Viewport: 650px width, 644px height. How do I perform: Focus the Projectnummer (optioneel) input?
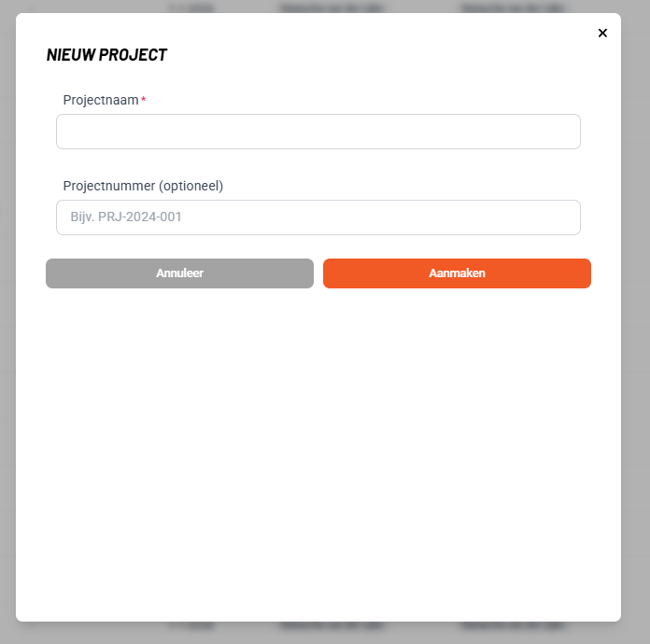point(318,217)
